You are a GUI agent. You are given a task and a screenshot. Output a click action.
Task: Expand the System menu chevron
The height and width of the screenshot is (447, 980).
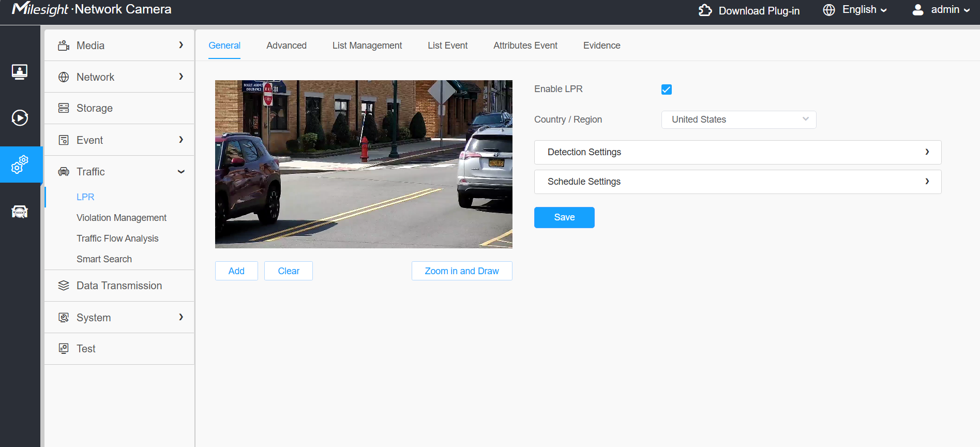pyautogui.click(x=181, y=317)
